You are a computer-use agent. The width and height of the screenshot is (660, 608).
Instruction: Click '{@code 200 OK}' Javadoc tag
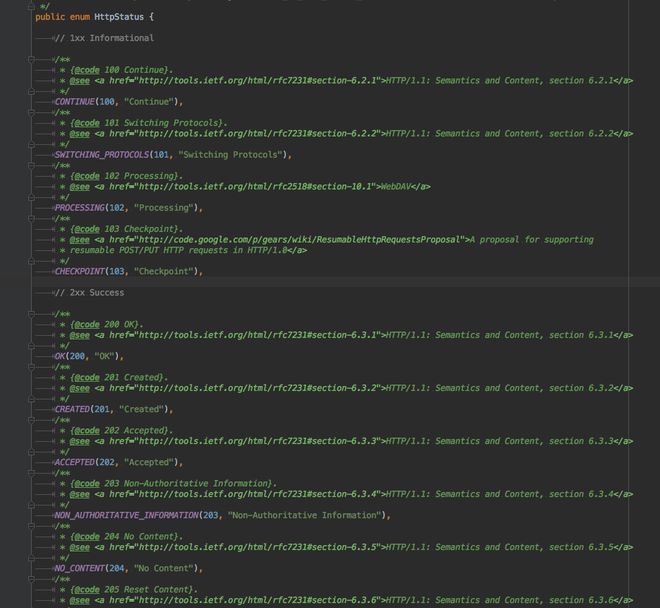[104, 325]
